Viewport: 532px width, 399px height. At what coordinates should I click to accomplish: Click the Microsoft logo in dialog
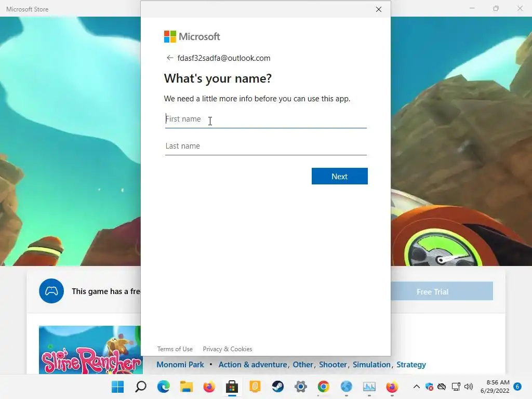pos(192,37)
